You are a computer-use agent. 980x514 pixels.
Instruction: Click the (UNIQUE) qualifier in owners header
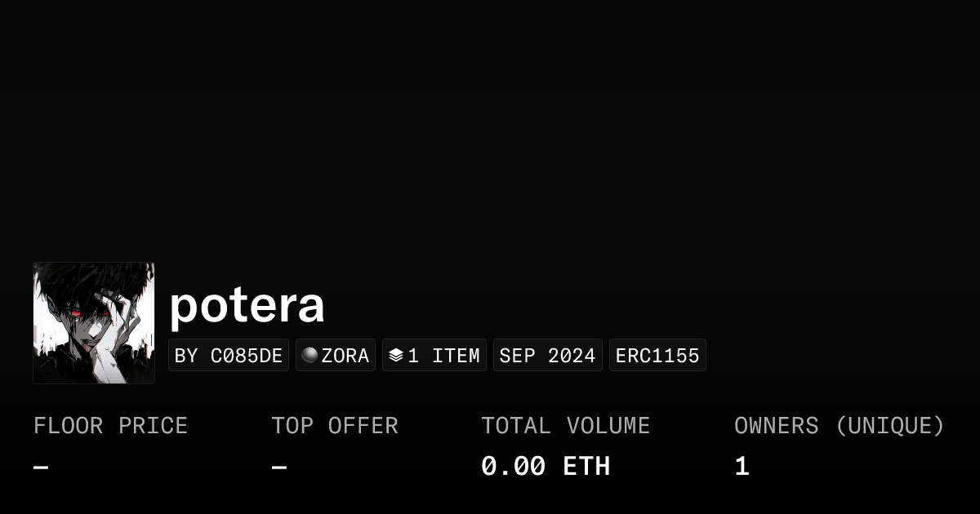click(x=889, y=426)
